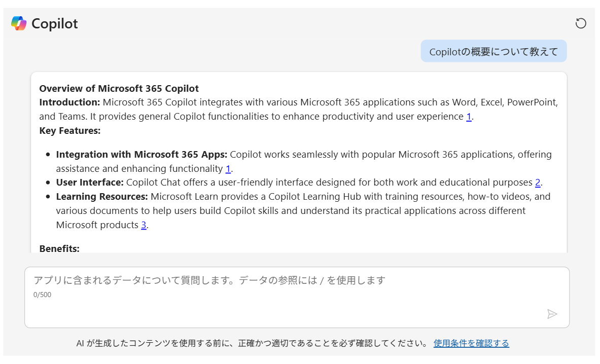The image size is (600, 364).
Task: Click the 'Benefits:' heading
Action: 59,248
